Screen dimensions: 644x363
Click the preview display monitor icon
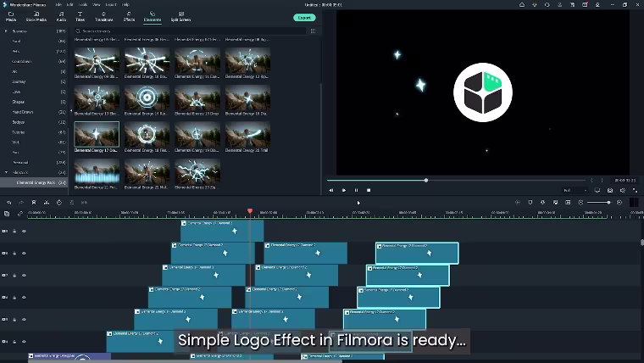coord(597,190)
